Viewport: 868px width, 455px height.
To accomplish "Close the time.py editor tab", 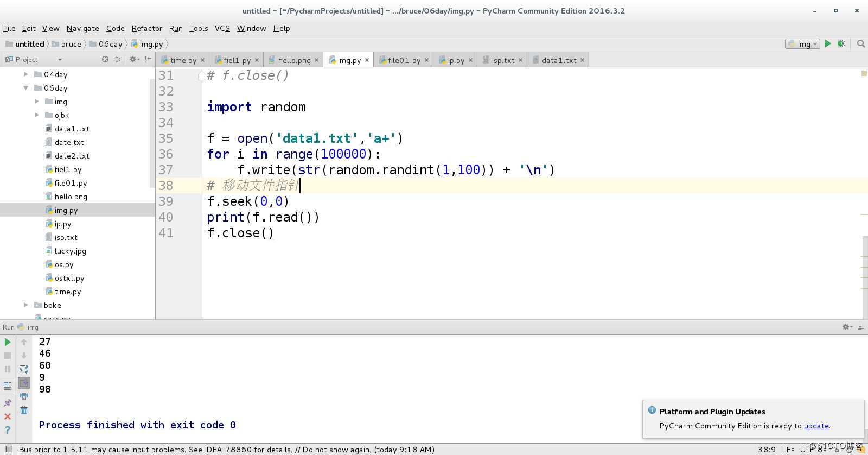I will (x=202, y=60).
